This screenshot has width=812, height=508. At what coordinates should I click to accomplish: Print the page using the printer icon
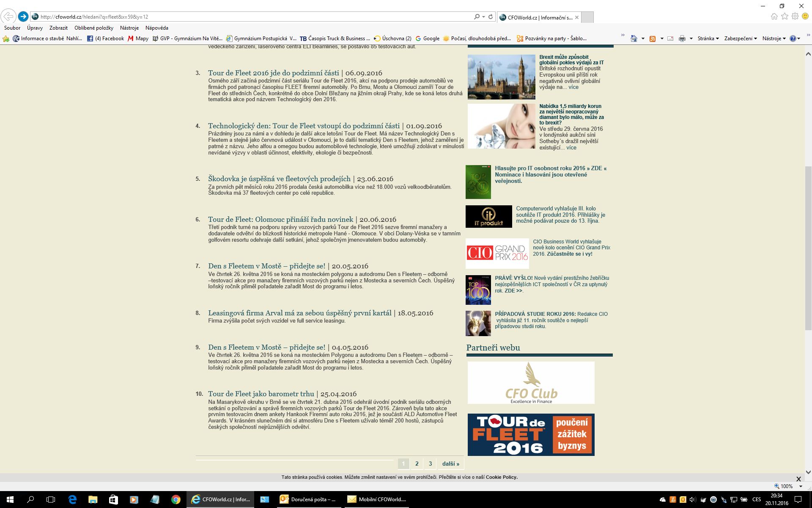tap(682, 39)
